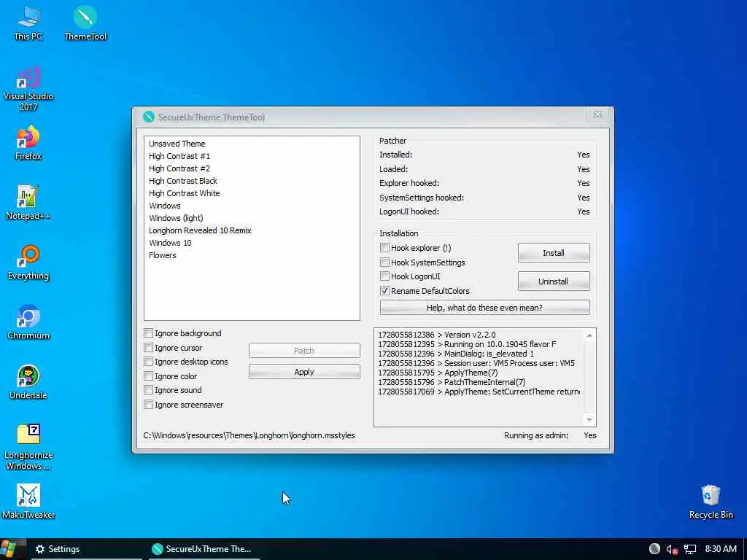Click the grayed-out Patch button
747x560 pixels.
click(304, 351)
